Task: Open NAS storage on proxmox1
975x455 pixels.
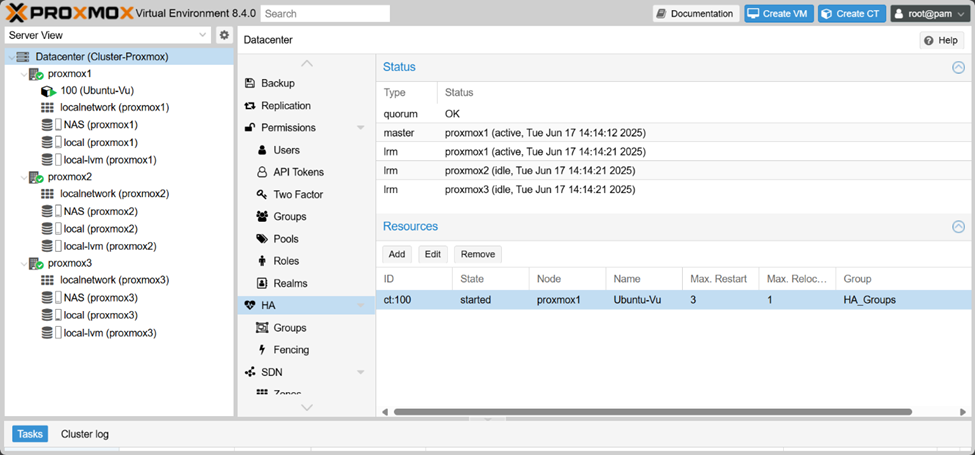Action: [100, 125]
